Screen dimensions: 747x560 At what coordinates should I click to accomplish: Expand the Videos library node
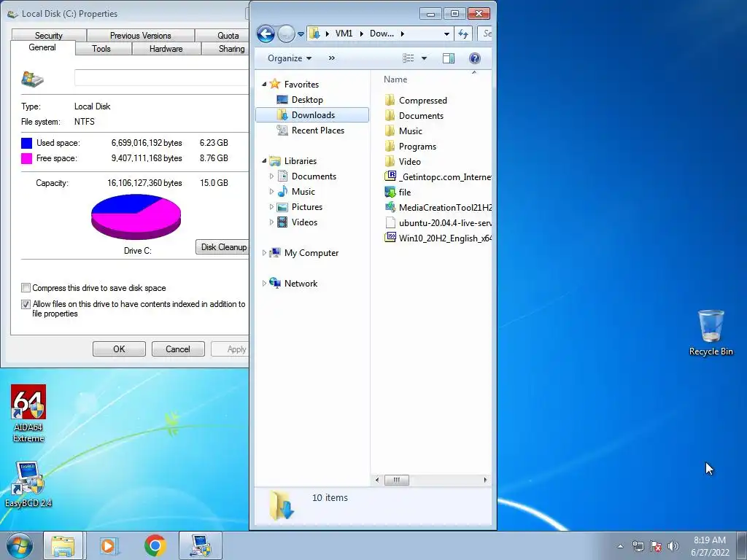pos(271,222)
